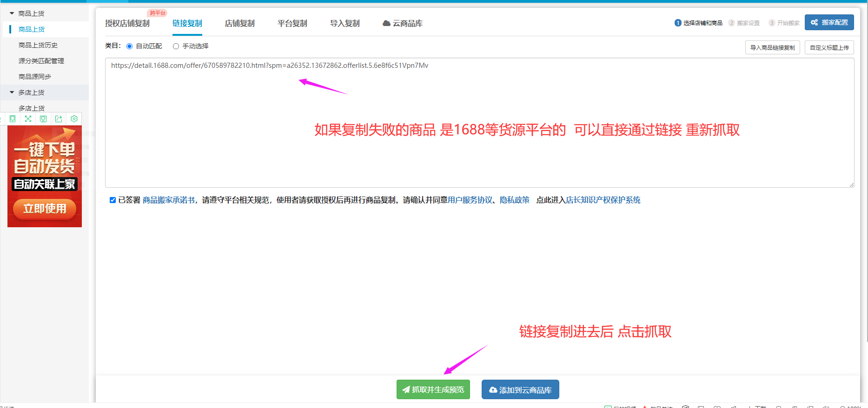Open the green gear settings icon
This screenshot has height=408, width=868.
click(74, 119)
